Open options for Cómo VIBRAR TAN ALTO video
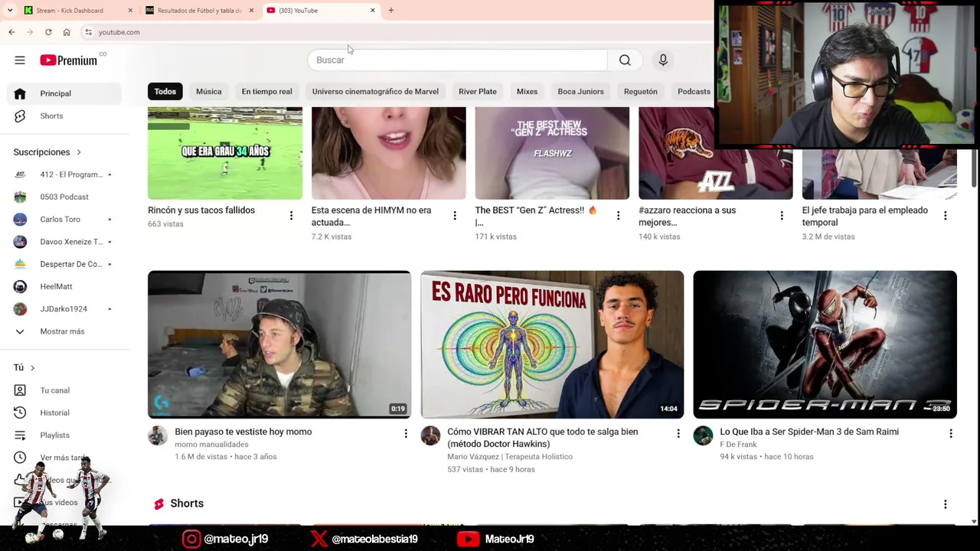 pos(678,434)
